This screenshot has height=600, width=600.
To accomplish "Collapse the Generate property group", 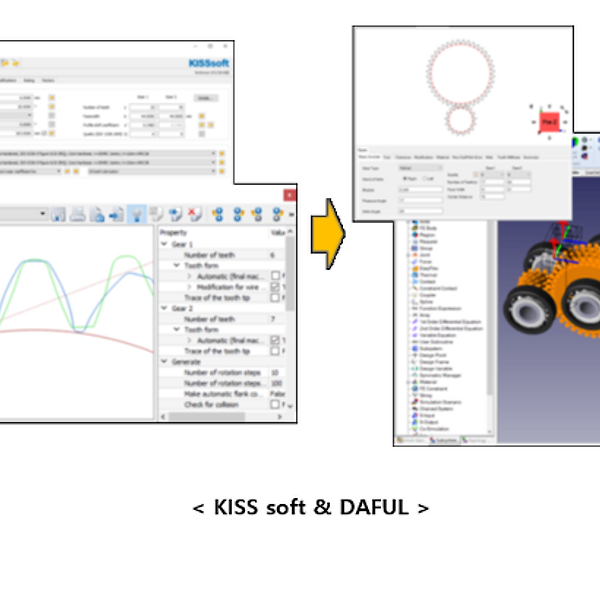I will (x=166, y=361).
